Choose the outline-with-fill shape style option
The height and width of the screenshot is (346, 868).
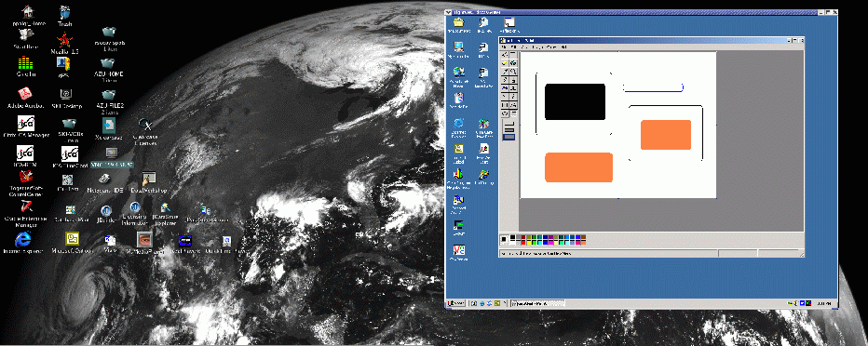point(509,130)
